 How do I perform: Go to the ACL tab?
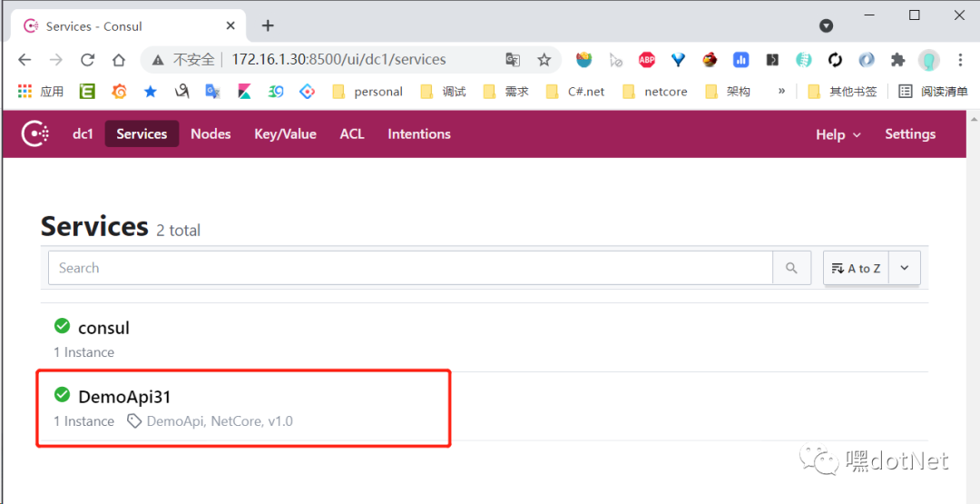point(352,133)
